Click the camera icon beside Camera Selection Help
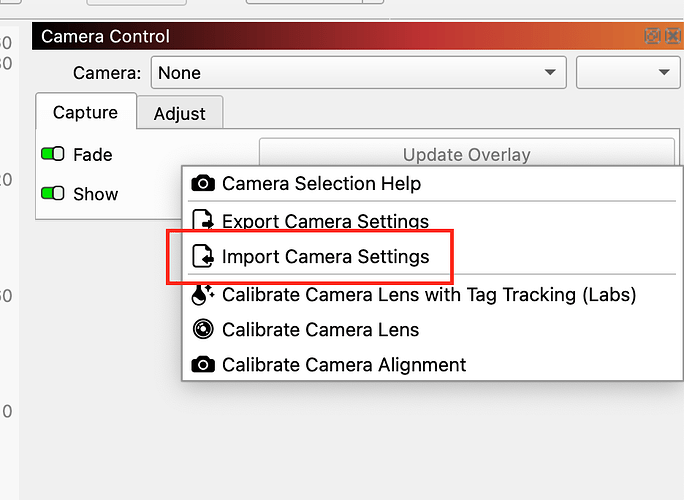This screenshot has height=500, width=684. pyautogui.click(x=203, y=184)
